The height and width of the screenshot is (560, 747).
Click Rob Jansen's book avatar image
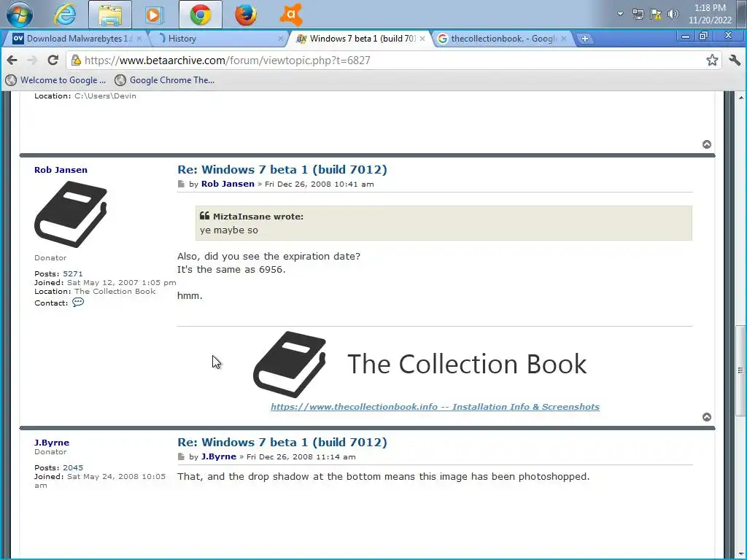(71, 214)
